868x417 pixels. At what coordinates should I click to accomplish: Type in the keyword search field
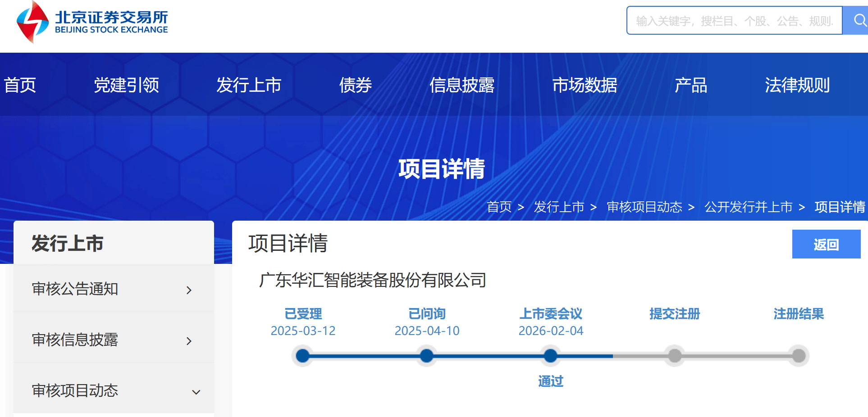pos(734,21)
